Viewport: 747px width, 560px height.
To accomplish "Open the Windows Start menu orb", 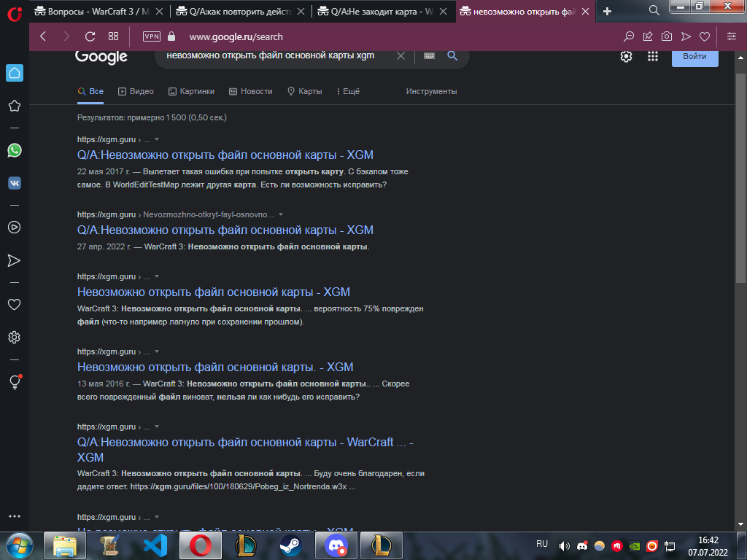I will tap(19, 545).
